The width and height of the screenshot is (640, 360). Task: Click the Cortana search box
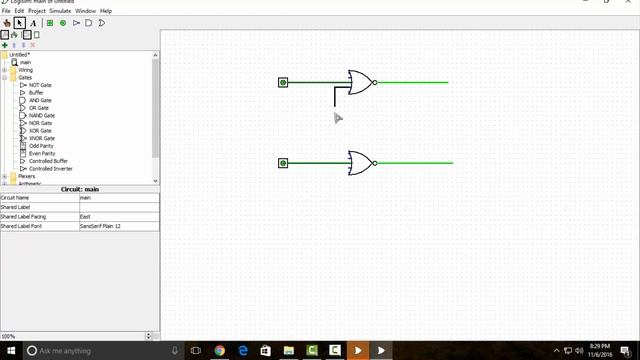[104, 351]
